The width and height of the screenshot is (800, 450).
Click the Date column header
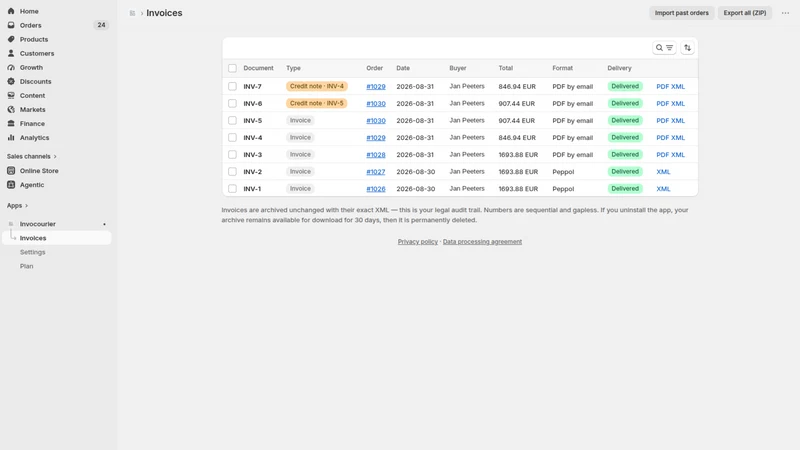point(403,68)
